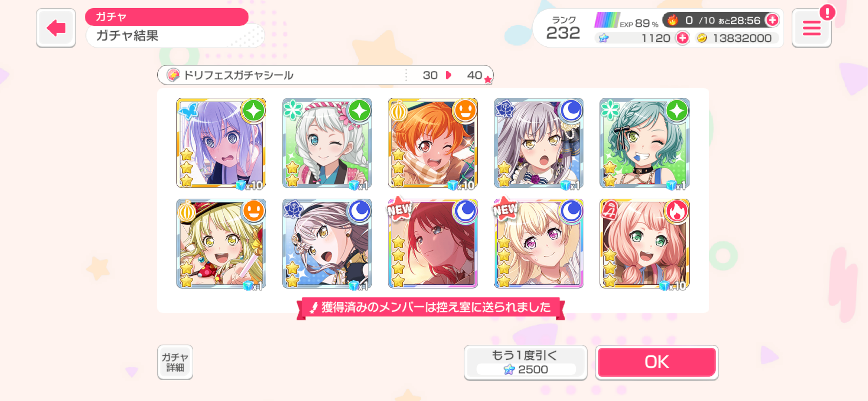This screenshot has width=868, height=401.
Task: Tap the pink back arrow button
Action: point(56,28)
